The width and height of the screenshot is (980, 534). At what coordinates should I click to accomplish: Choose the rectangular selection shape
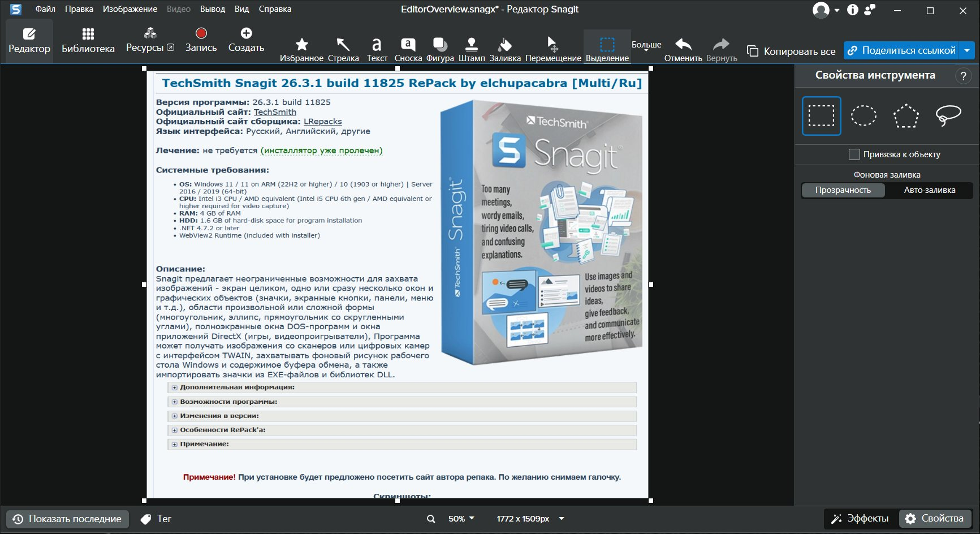coord(821,116)
